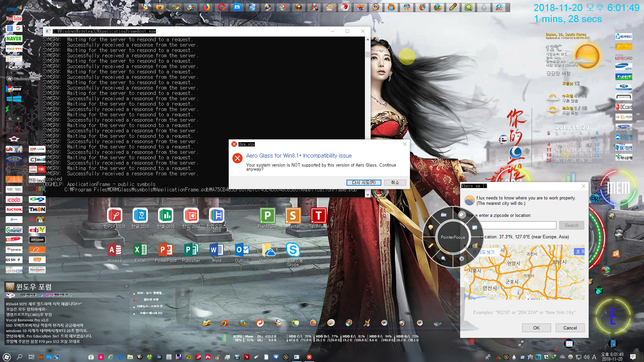Expand the 윈도우 포럼 RSS widget dropdown arrow
This screenshot has height=362, width=644.
tap(126, 287)
